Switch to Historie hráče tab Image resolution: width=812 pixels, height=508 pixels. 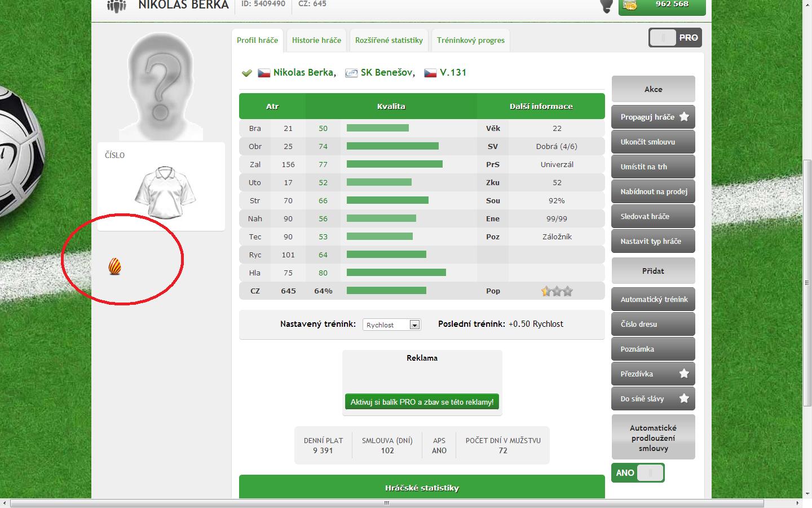click(x=316, y=40)
